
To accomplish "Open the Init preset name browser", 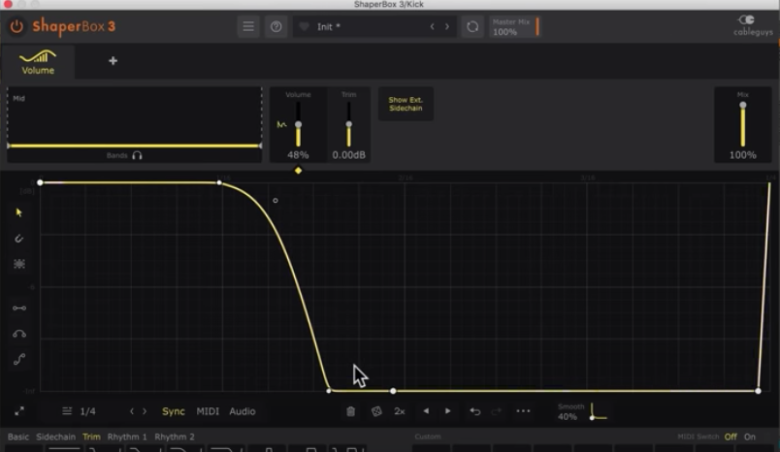I will [329, 27].
